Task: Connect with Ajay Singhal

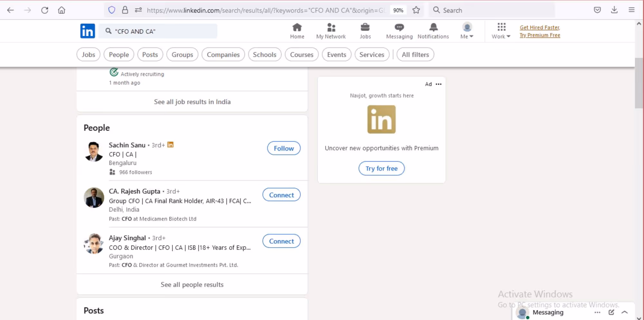Action: pos(281,241)
